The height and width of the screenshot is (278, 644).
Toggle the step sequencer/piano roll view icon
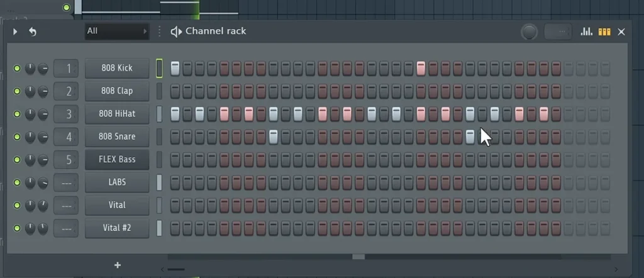tap(604, 31)
